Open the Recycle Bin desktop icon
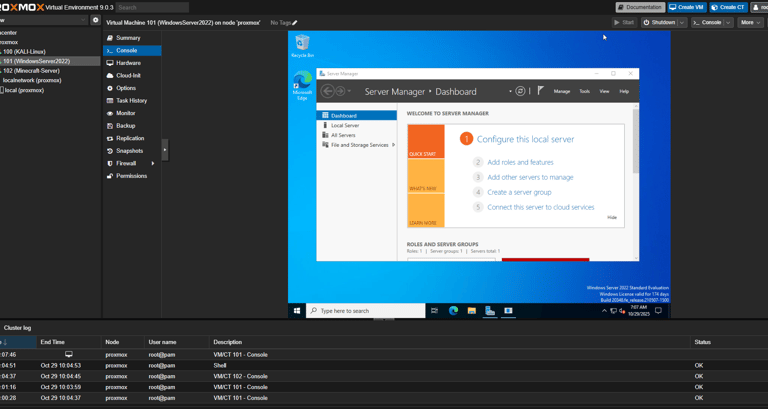The image size is (768, 409). click(302, 46)
